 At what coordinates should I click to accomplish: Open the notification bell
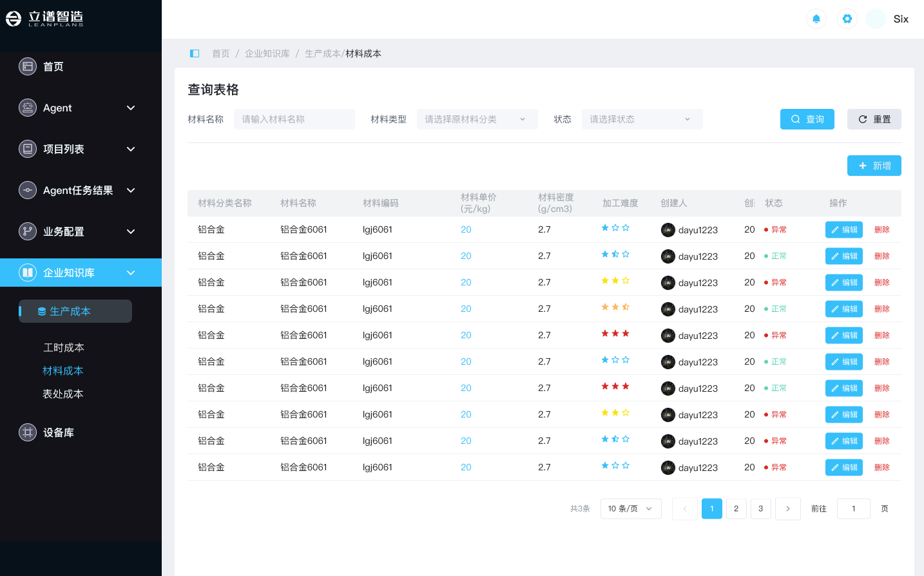(816, 19)
